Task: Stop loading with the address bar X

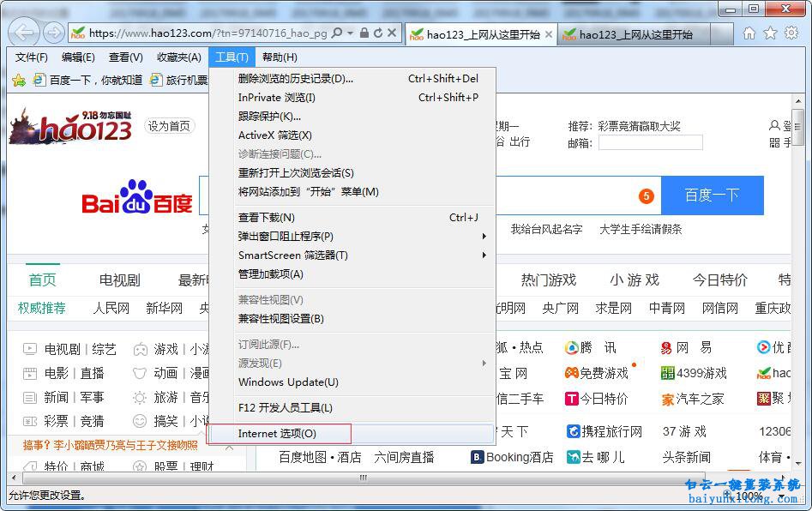Action: click(392, 33)
